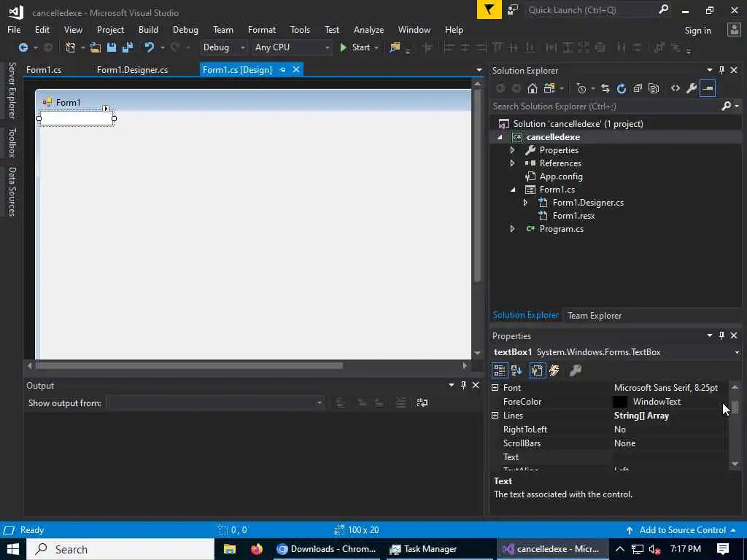Click in the Quick Launch search box
The image size is (747, 560).
(591, 9)
